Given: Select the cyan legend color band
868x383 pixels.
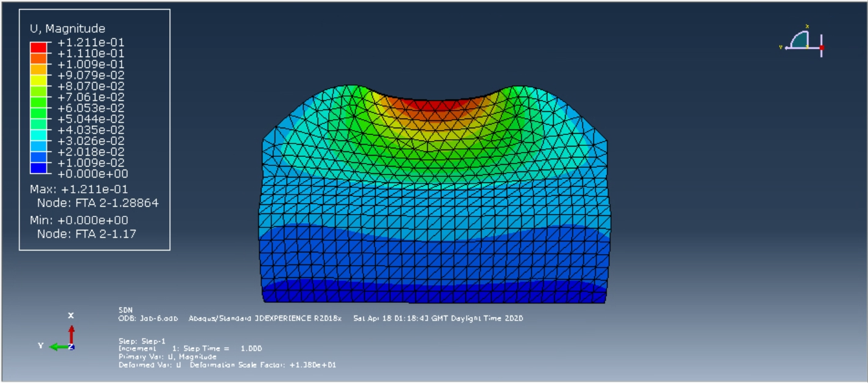Looking at the screenshot, I should coord(38,135).
